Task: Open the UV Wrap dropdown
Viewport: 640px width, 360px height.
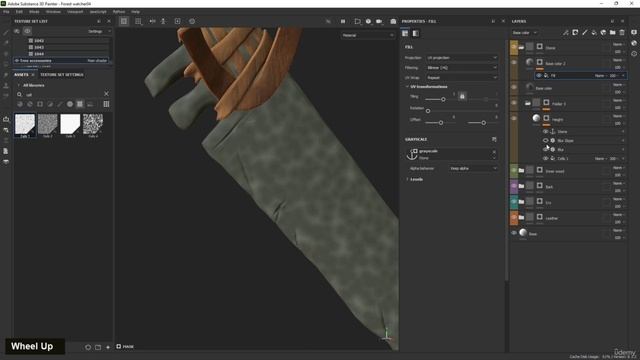Action: [462, 78]
